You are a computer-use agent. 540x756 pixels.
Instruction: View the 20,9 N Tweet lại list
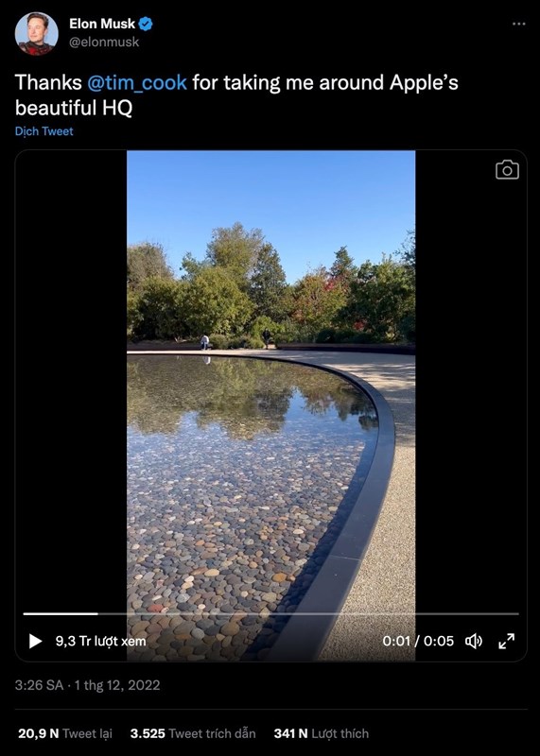pos(65,733)
